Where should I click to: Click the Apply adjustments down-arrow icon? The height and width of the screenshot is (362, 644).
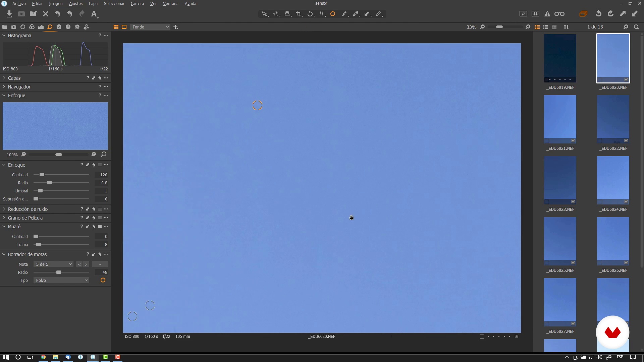635,14
